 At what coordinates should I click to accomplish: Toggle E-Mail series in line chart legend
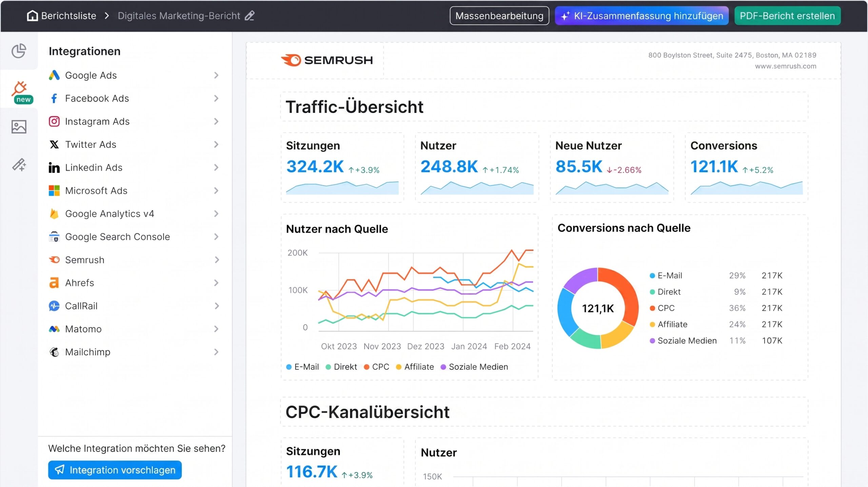(302, 367)
